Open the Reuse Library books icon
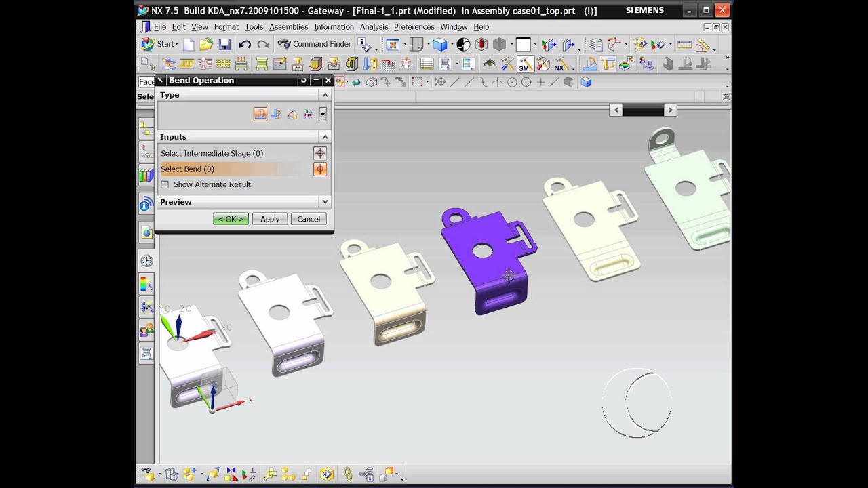Screen dimensions: 868x488 146,175
